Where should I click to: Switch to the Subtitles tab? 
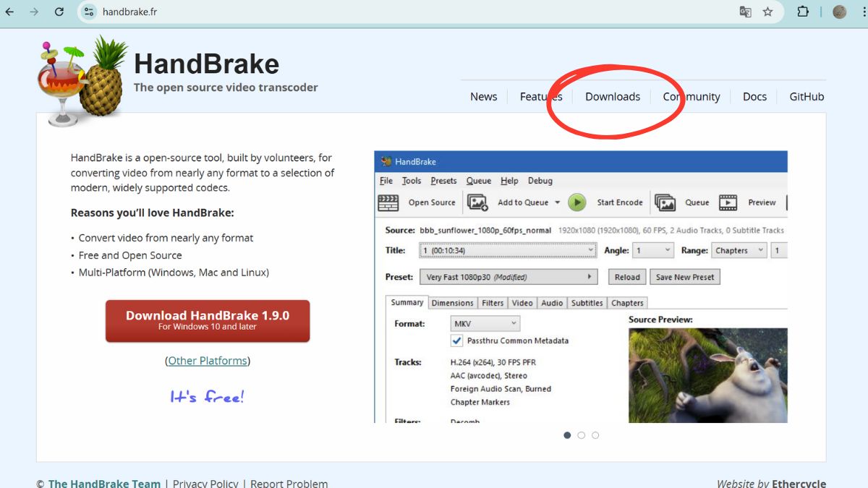point(587,303)
